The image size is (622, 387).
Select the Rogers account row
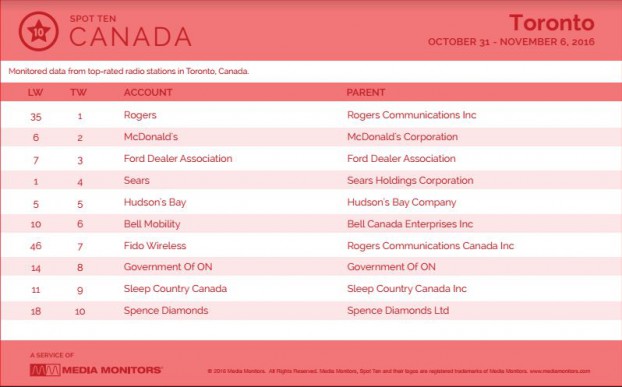pyautogui.click(x=311, y=115)
